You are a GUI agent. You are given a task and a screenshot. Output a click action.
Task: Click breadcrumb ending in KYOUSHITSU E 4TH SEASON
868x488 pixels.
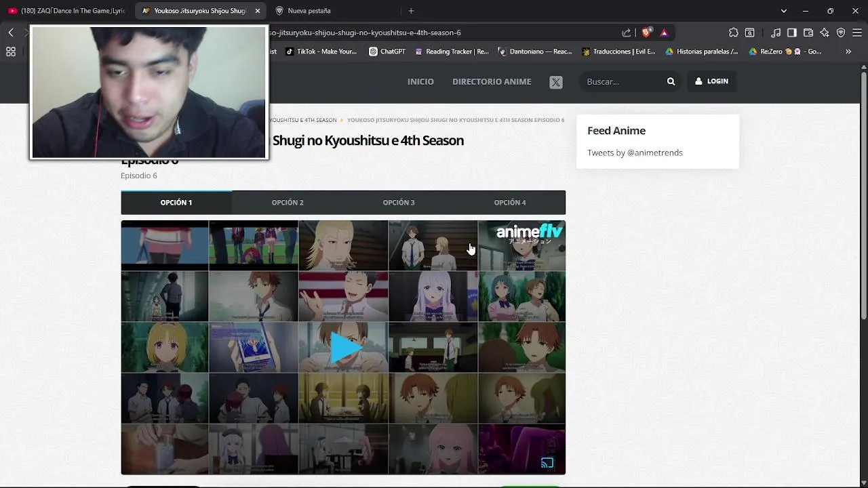coord(302,120)
